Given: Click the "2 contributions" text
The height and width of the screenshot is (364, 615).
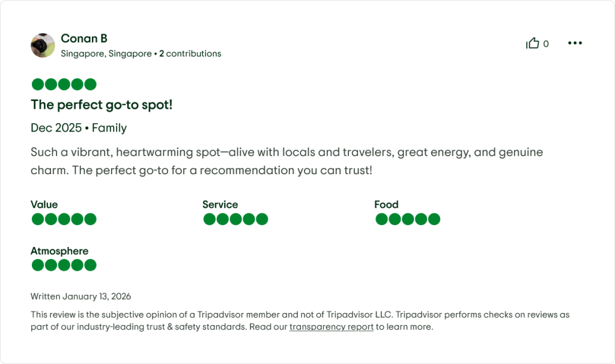Looking at the screenshot, I should (x=190, y=54).
